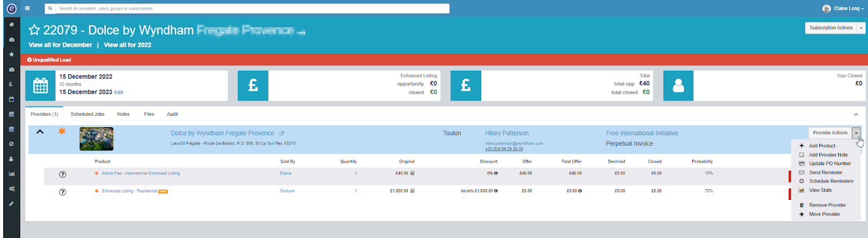Click the Provider Actions button
Image resolution: width=868 pixels, height=238 pixels.
830,133
